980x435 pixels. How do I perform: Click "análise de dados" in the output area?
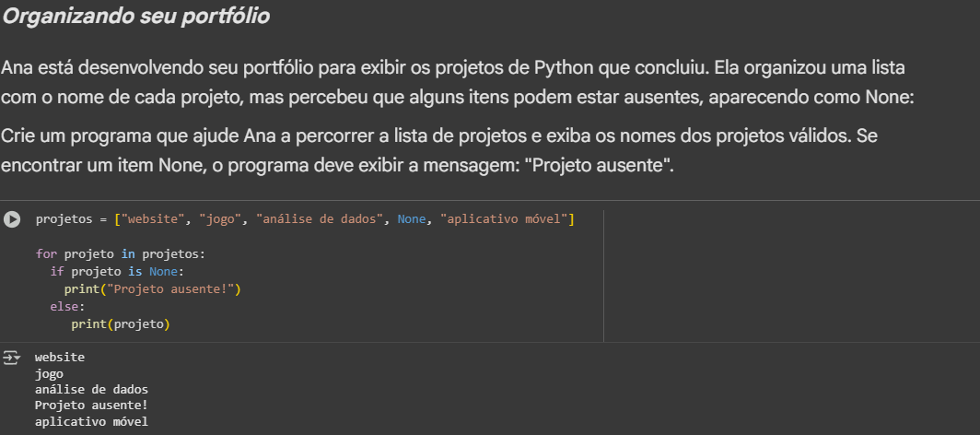[x=91, y=390]
